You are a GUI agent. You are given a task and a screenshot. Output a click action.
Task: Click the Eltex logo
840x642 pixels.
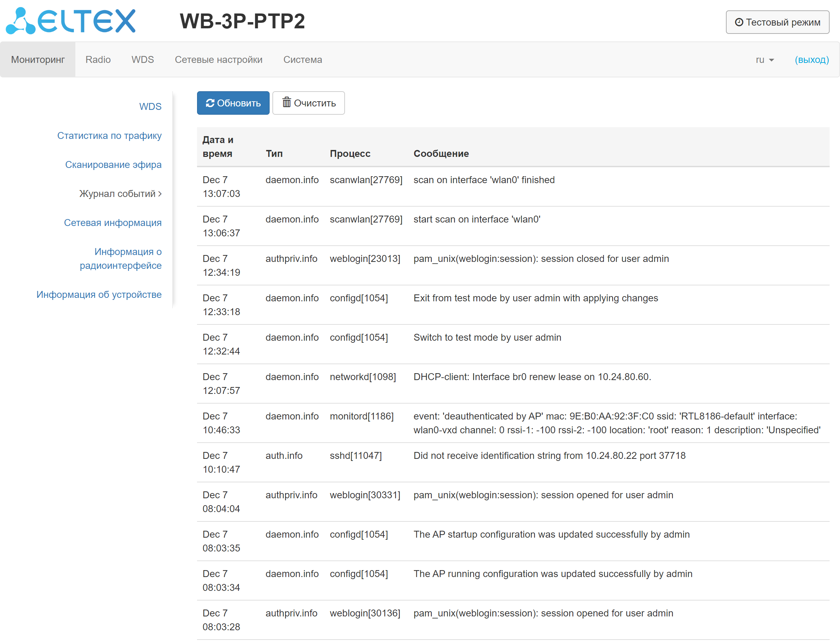71,21
